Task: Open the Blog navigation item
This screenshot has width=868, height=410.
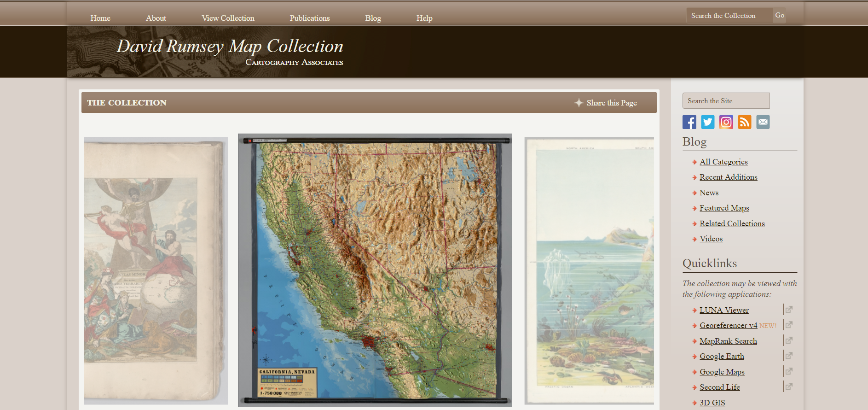Action: click(x=373, y=18)
